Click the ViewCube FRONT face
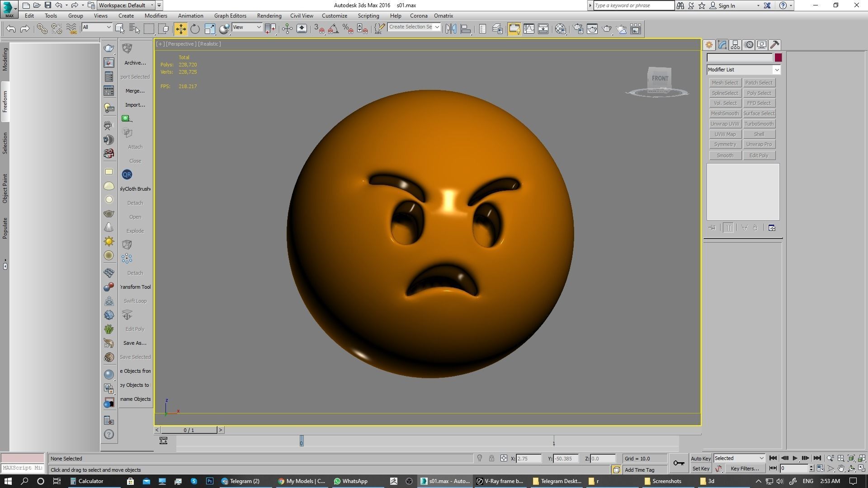This screenshot has height=488, width=868. pos(660,78)
